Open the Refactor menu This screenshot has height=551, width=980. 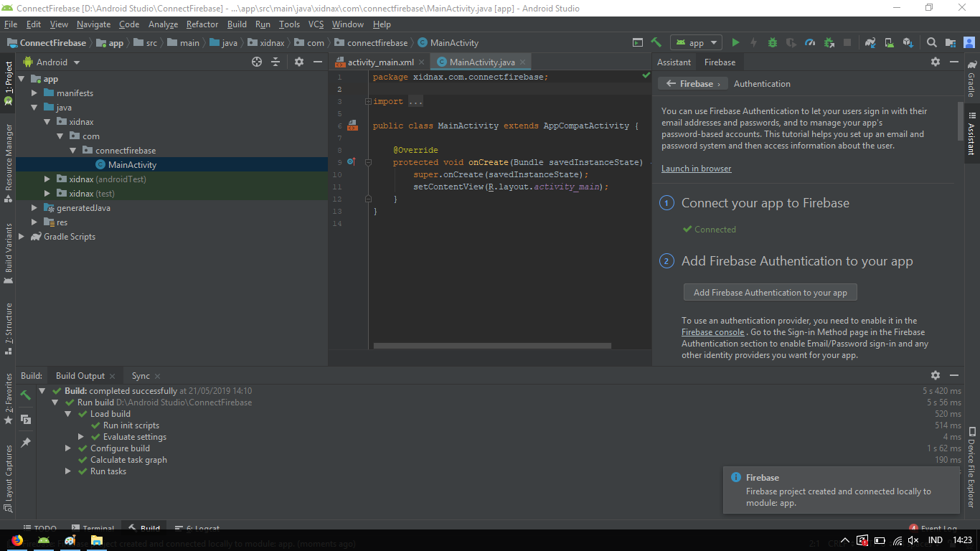click(202, 24)
